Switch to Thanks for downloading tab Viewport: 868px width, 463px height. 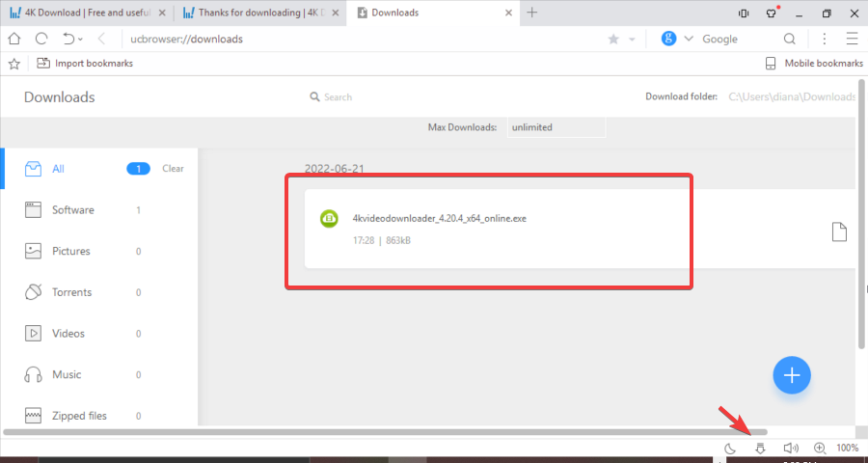click(260, 13)
